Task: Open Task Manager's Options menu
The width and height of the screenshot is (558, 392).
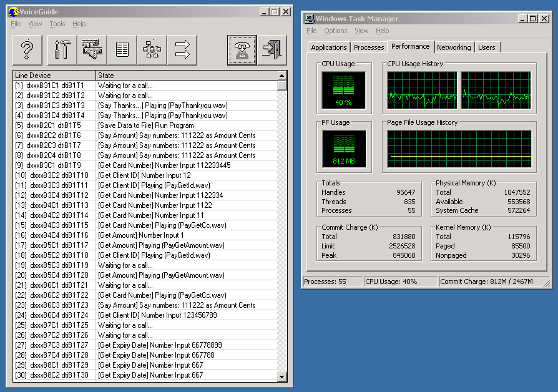Action: 335,31
